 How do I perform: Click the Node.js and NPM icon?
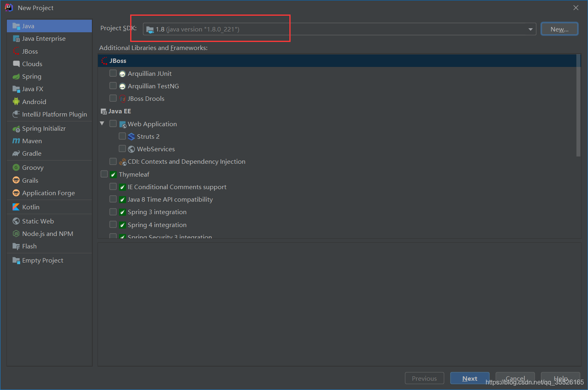(16, 234)
